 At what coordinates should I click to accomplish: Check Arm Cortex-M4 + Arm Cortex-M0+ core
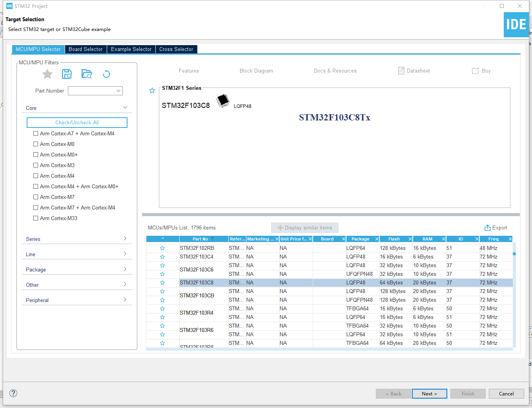pyautogui.click(x=36, y=186)
